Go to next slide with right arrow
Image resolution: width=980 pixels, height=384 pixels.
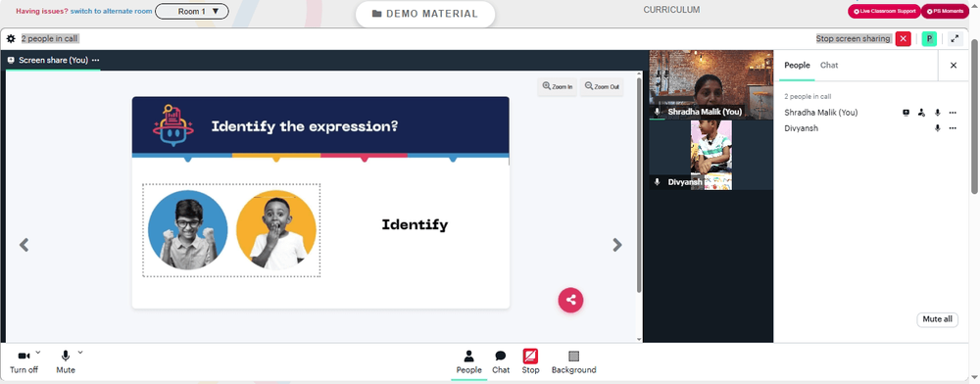pyautogui.click(x=617, y=245)
